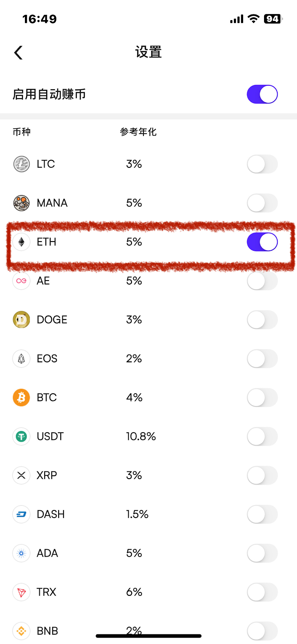Enable the USDT auto-earn toggle
Viewport: 297px width, 644px height.
click(x=262, y=436)
